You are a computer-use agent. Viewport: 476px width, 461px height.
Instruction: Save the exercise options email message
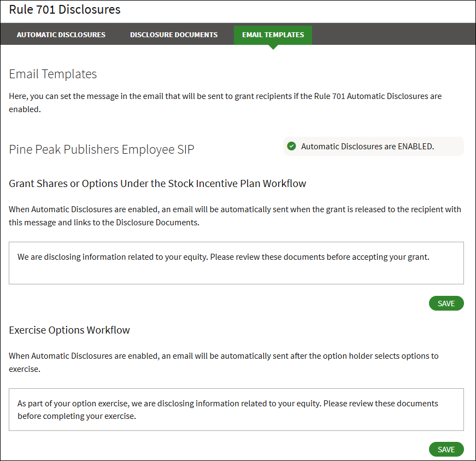[x=446, y=450]
